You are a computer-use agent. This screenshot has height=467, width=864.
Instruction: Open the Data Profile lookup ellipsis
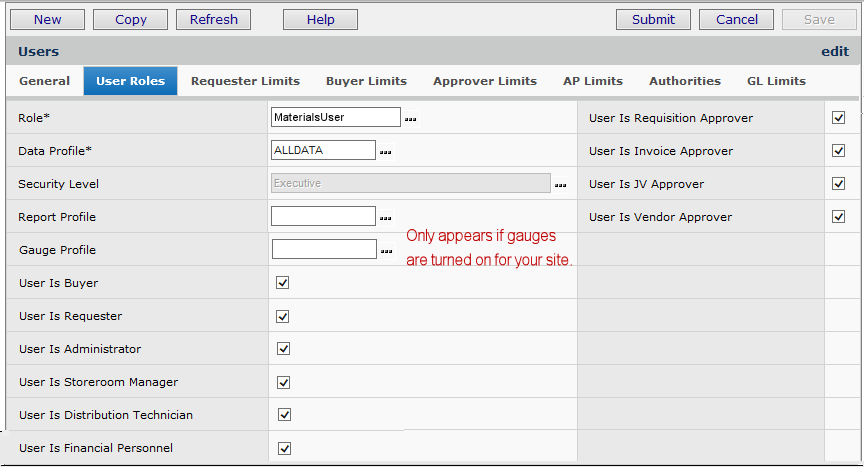coord(385,152)
